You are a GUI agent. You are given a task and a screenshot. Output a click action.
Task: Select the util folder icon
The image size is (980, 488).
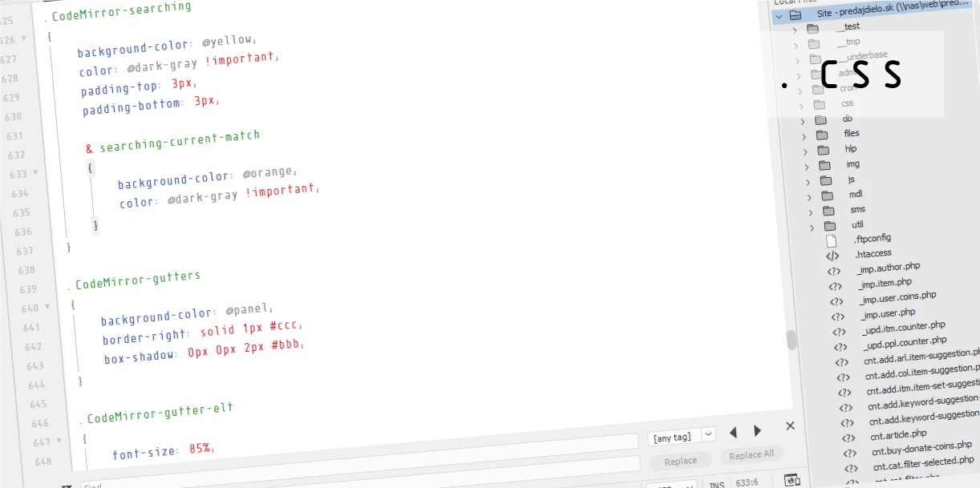point(830,226)
